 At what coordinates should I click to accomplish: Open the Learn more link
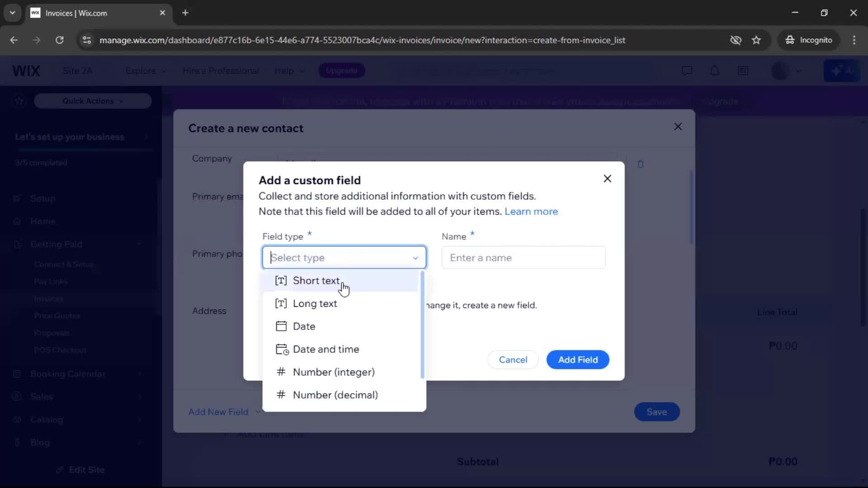coord(531,211)
